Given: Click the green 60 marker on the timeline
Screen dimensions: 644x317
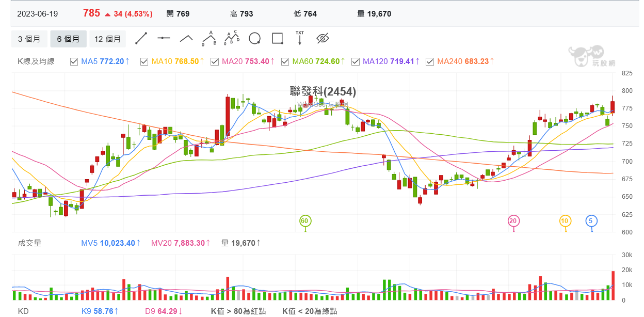Looking at the screenshot, I should [x=305, y=221].
